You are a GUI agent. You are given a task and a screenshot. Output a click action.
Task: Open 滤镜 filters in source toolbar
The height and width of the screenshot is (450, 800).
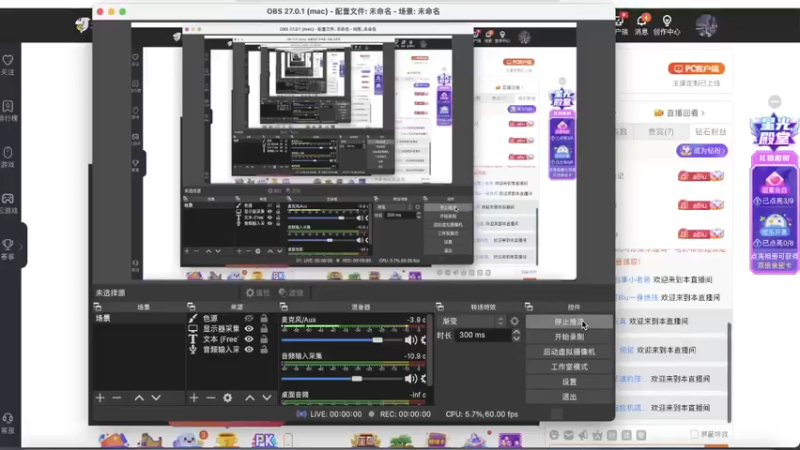click(291, 293)
